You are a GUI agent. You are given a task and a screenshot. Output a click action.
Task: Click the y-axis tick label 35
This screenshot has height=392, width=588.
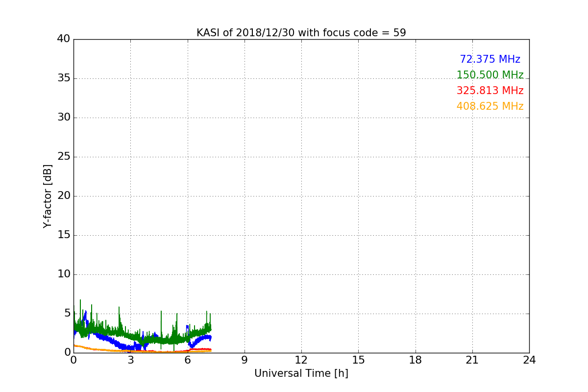pyautogui.click(x=64, y=78)
